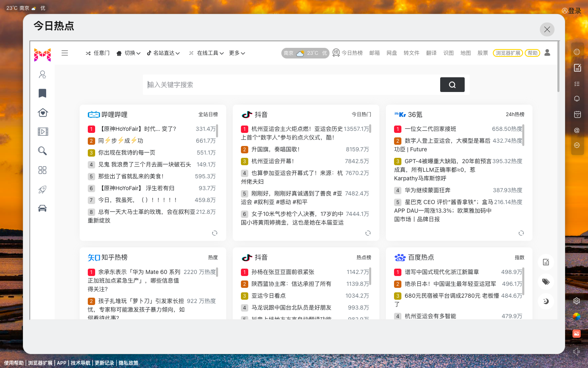588x368 pixels.
Task: Close the 今日热点 dialog
Action: (x=547, y=29)
